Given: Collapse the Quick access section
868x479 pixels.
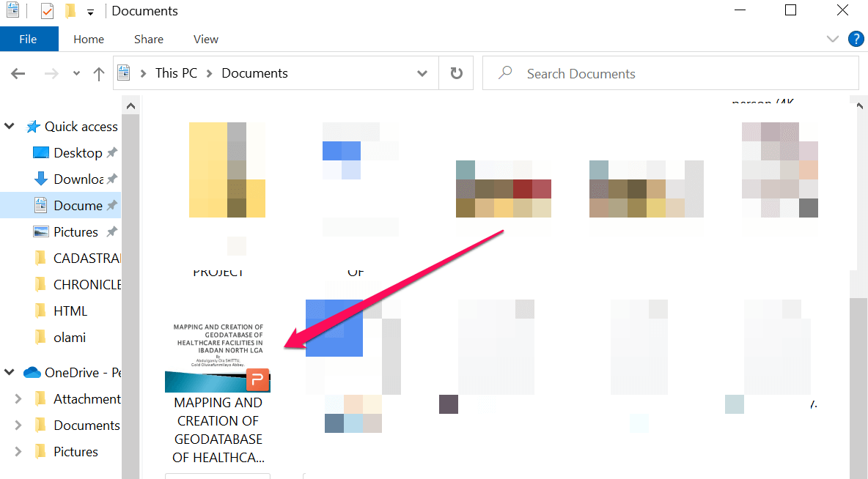Looking at the screenshot, I should (10, 126).
